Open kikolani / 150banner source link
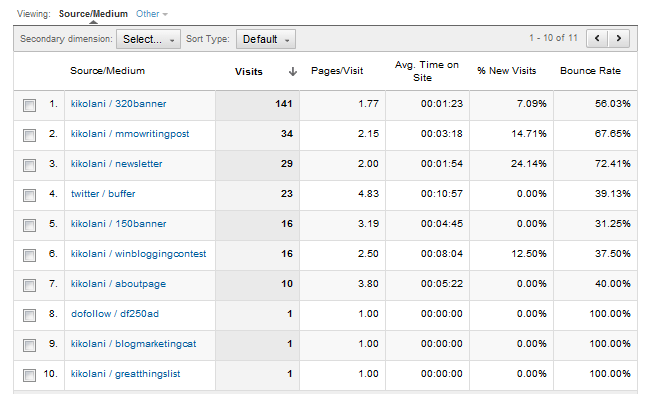The height and width of the screenshot is (400, 652). [118, 224]
